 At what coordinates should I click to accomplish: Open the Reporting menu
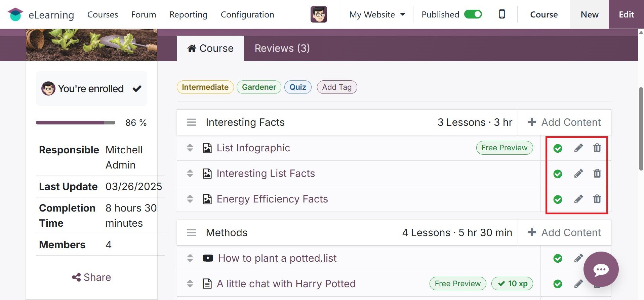coord(188,14)
